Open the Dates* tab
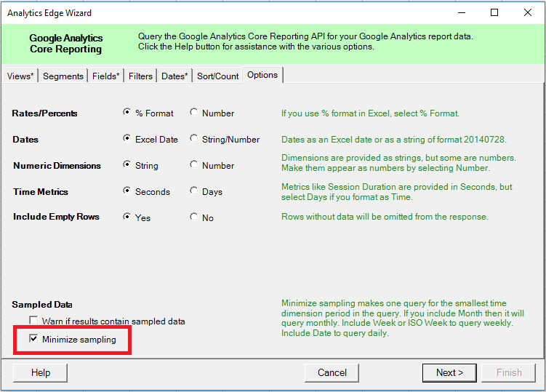This screenshot has width=546, height=392. coord(174,76)
